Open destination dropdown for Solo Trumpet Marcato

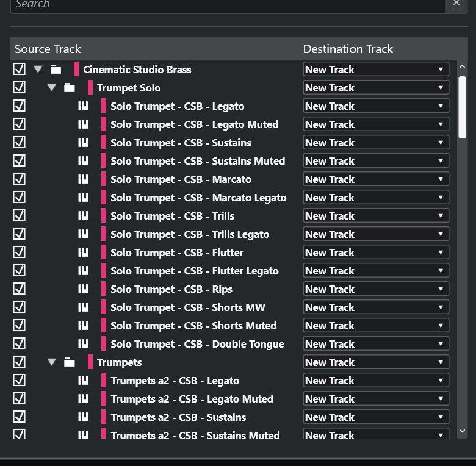click(x=376, y=179)
